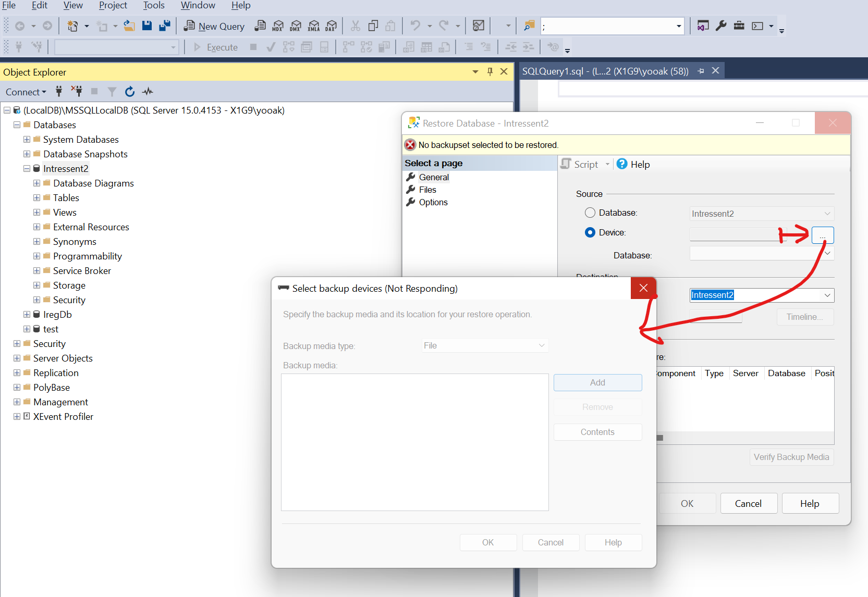The width and height of the screenshot is (868, 597).
Task: Open the Window menu
Action: click(x=198, y=5)
